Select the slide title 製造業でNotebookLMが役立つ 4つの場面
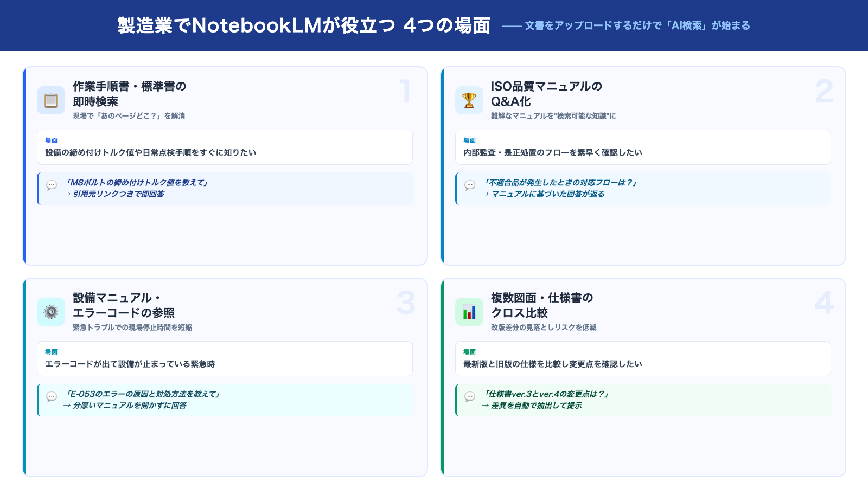Screen dimensions: 868x488 click(304, 25)
